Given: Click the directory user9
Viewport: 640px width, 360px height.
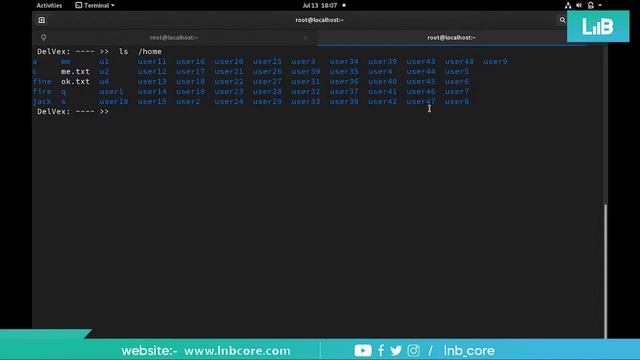Looking at the screenshot, I should click(x=495, y=62).
